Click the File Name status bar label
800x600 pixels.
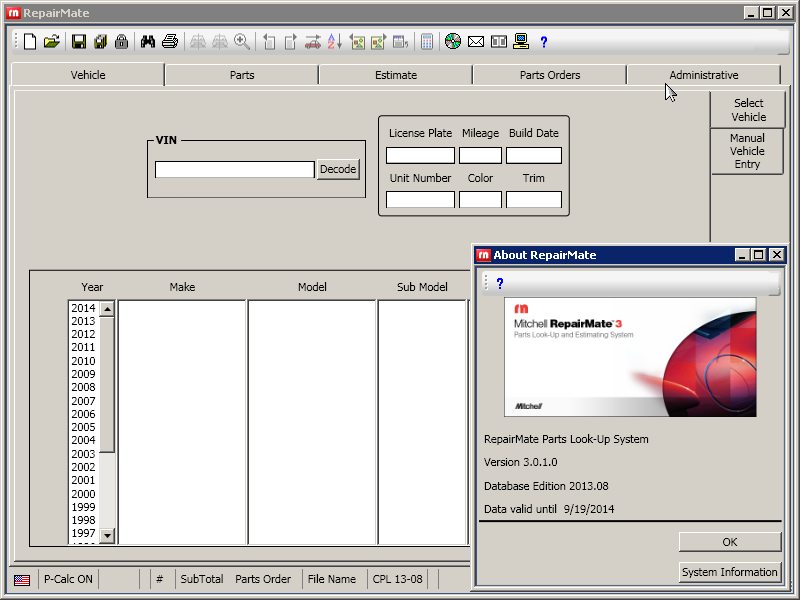(x=332, y=580)
